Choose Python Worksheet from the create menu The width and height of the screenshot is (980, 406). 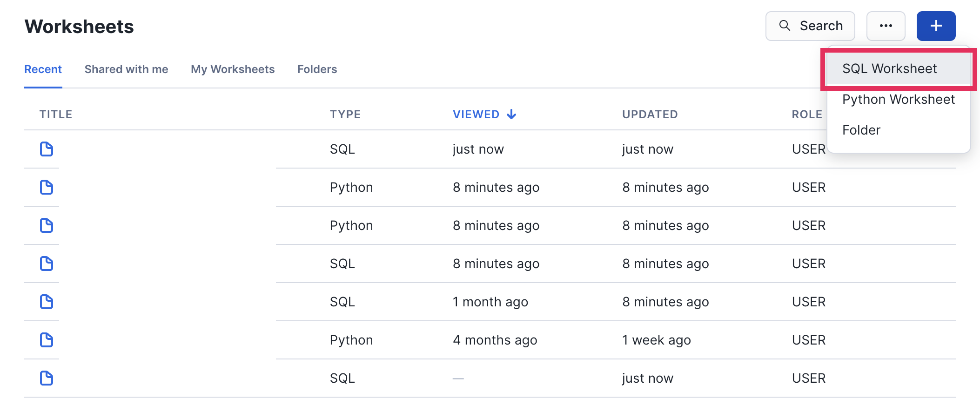point(898,100)
